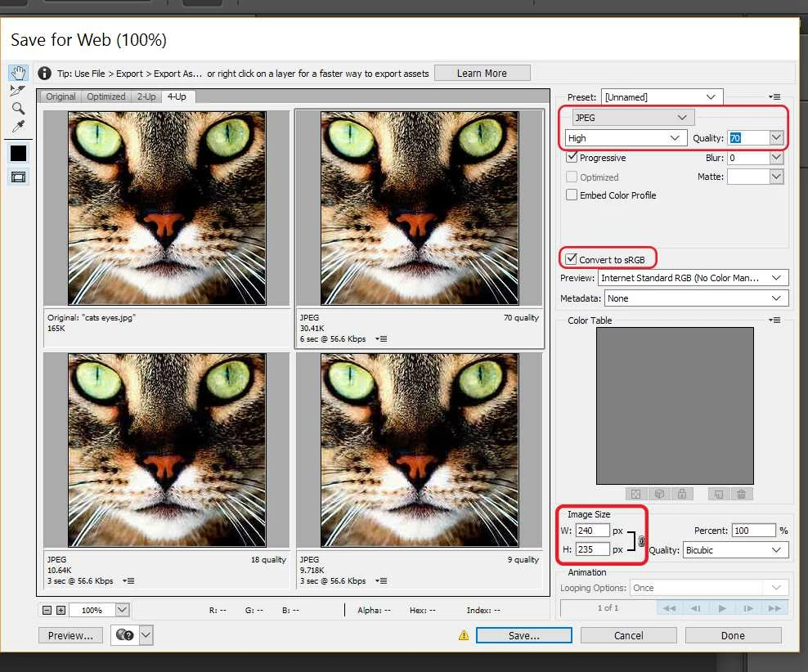Open the black eyedropper color swatch
The image size is (808, 672).
point(19,154)
